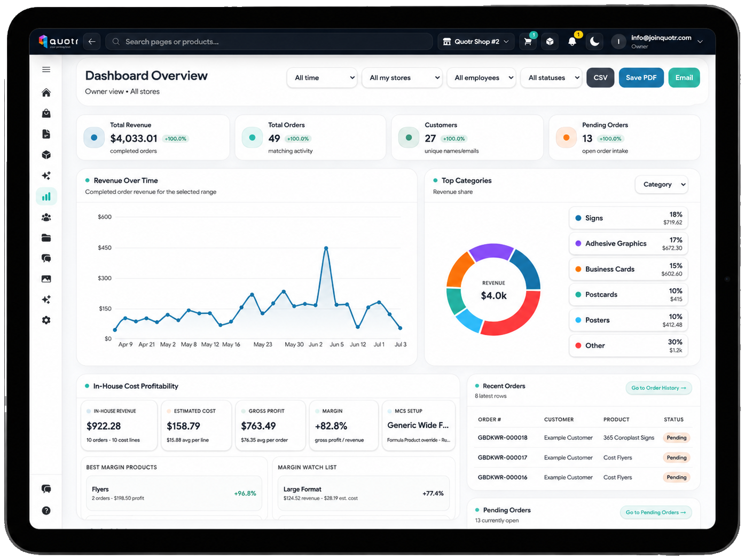Open the shopping cart icon

(528, 42)
